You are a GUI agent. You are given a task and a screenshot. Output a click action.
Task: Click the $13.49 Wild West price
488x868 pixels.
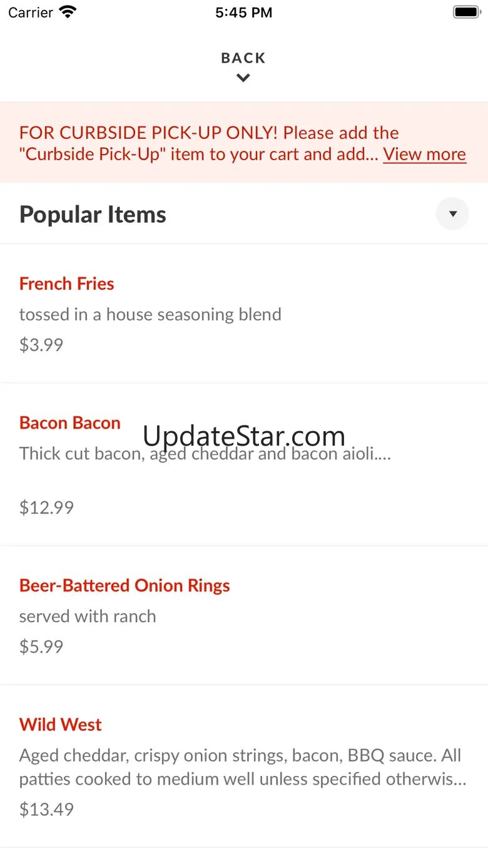(46, 809)
